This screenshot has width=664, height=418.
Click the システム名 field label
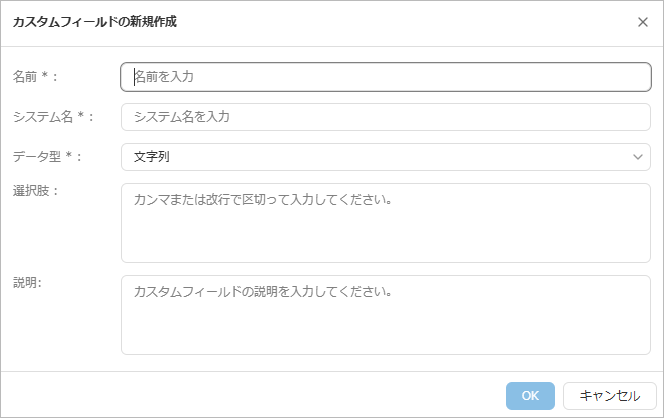tap(42, 116)
